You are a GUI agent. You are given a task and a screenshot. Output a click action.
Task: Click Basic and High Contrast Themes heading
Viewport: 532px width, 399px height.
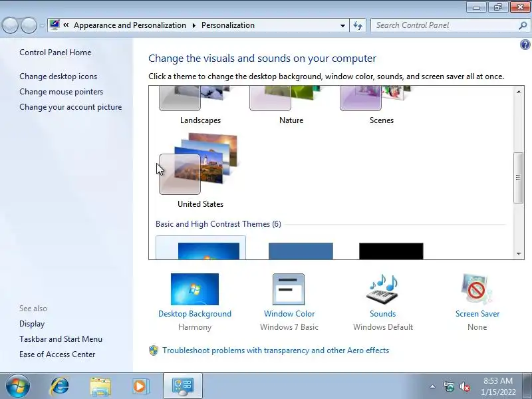218,224
